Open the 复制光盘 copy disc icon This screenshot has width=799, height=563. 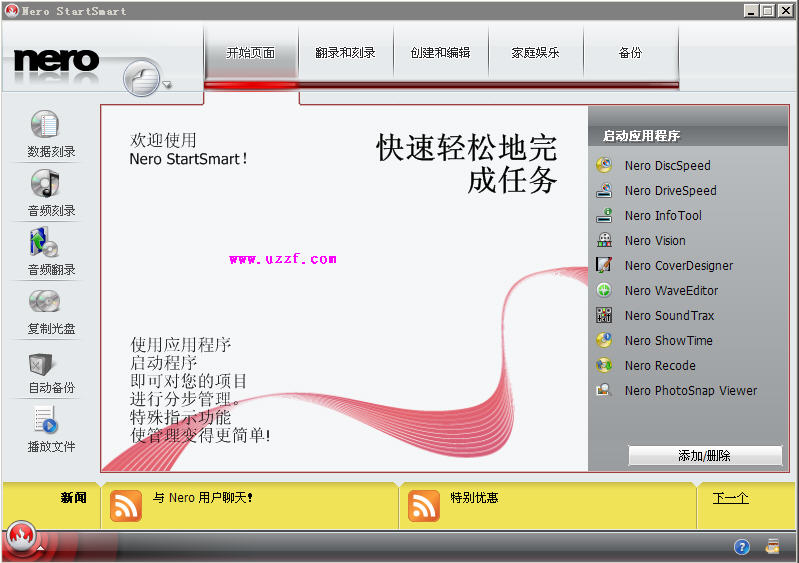45,301
